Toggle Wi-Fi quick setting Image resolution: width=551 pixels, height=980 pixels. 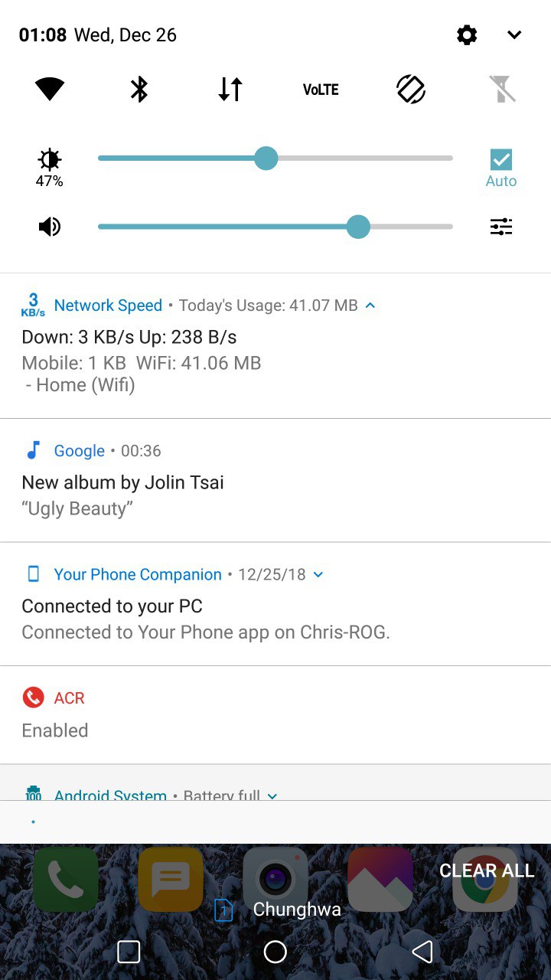pos(50,90)
